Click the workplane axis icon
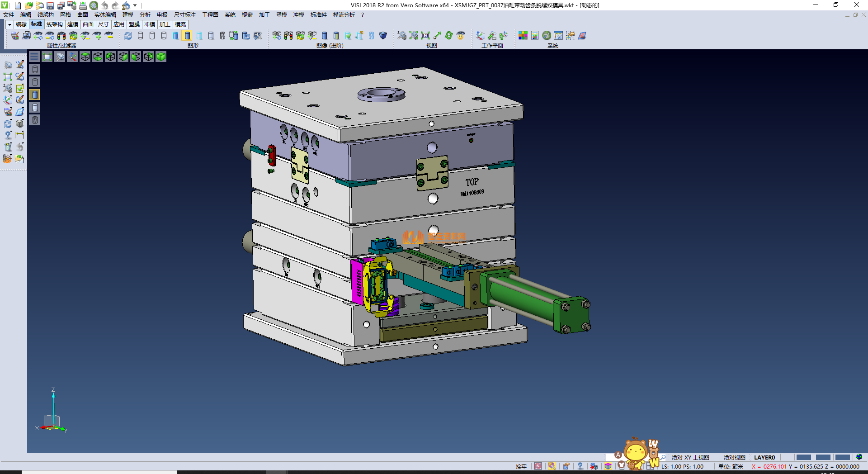Screen dimensions: 868x474 [480, 36]
